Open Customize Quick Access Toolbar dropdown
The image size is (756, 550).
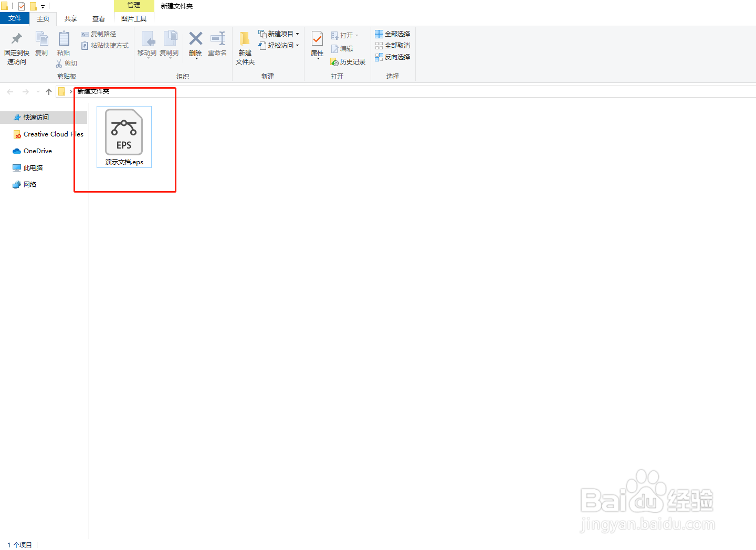43,7
